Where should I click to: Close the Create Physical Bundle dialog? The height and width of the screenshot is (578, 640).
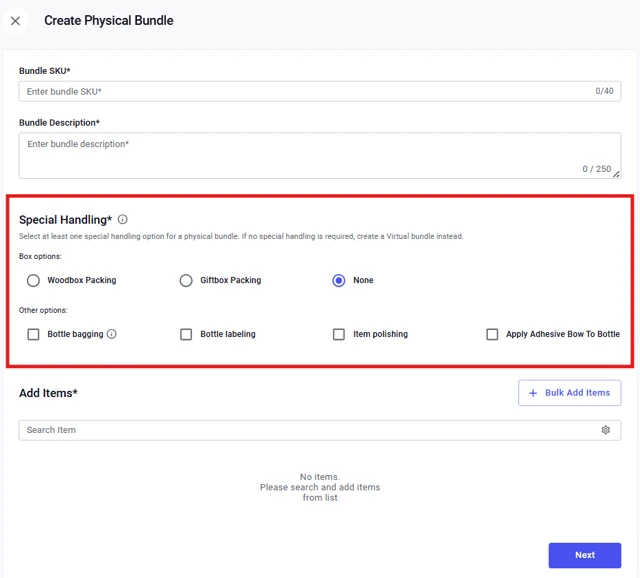(x=16, y=21)
